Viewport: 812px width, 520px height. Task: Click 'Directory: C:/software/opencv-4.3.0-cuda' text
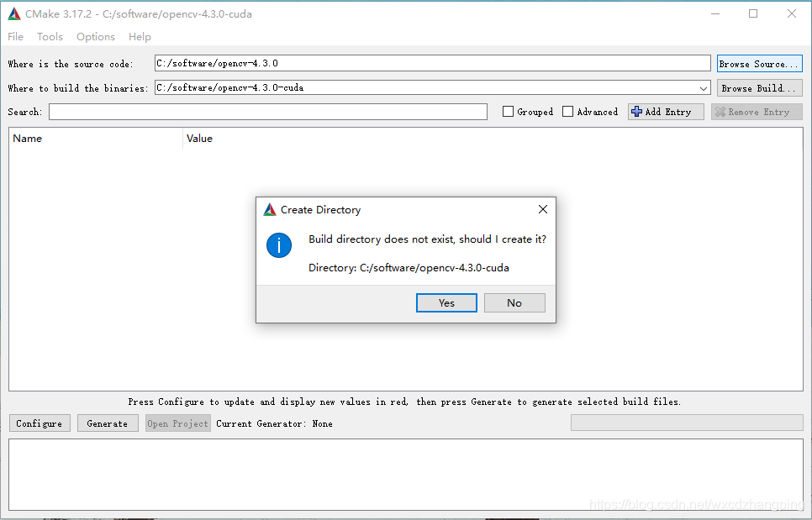point(409,267)
